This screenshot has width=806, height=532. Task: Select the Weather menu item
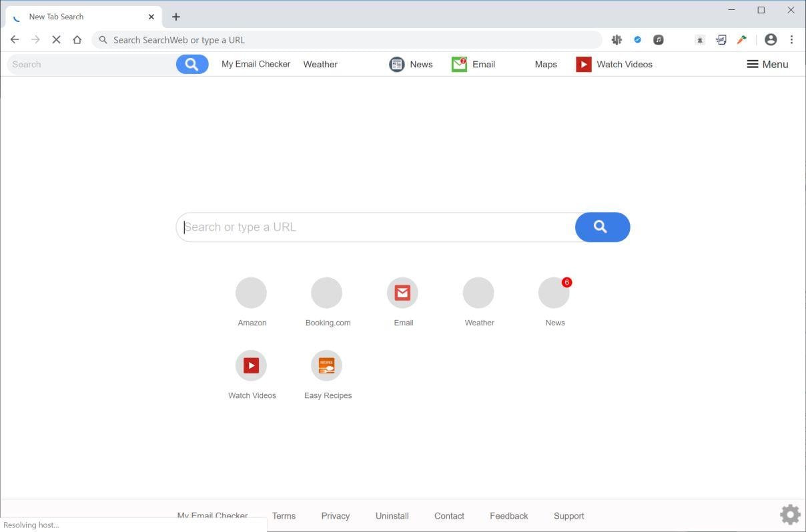(320, 64)
